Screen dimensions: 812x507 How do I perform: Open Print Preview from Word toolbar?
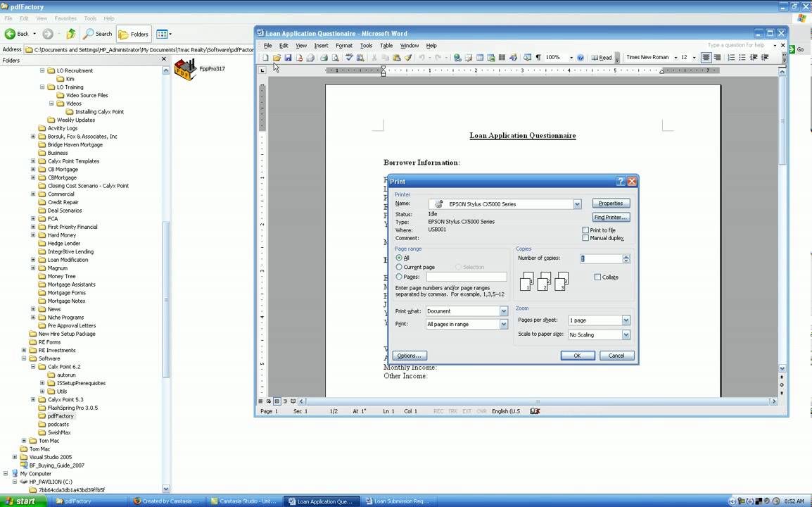tap(335, 58)
